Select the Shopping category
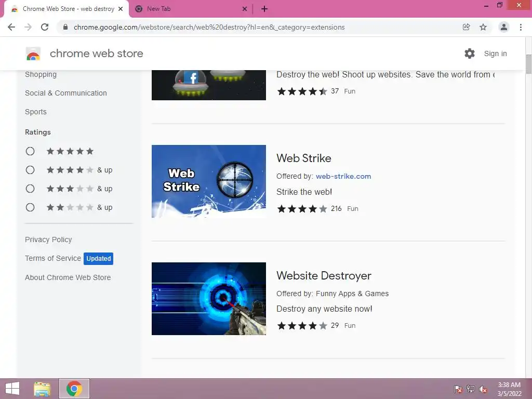This screenshot has width=532, height=399. click(x=41, y=74)
